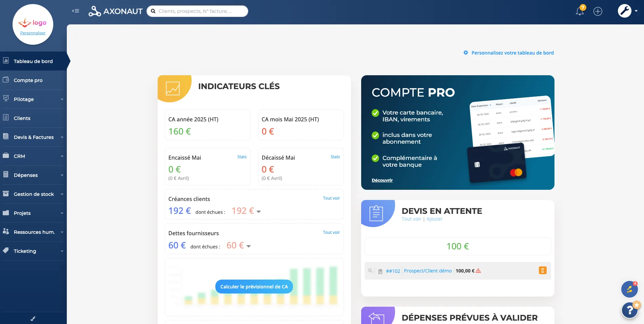Click the Axonaut logo in header
Viewport: 644px width, 324px height.
116,11
